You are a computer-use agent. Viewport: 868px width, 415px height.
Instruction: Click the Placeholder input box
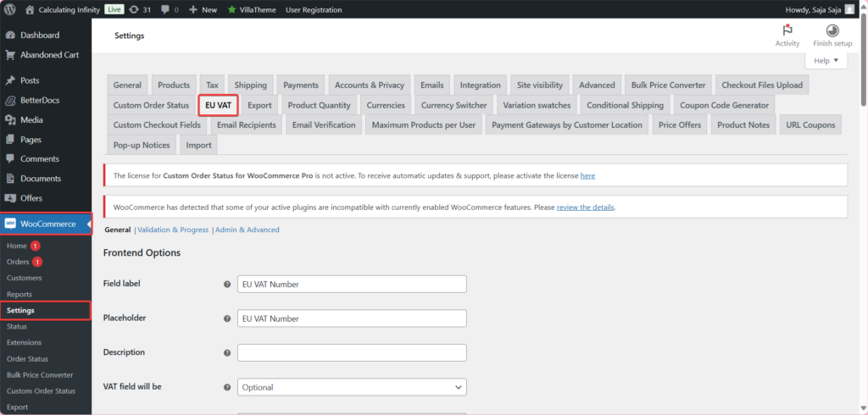352,318
